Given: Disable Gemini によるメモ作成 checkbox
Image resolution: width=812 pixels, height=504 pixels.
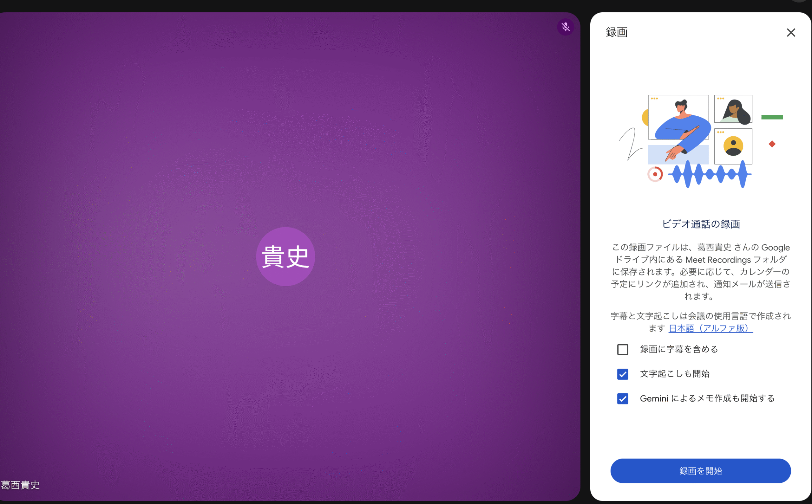Looking at the screenshot, I should [x=623, y=398].
